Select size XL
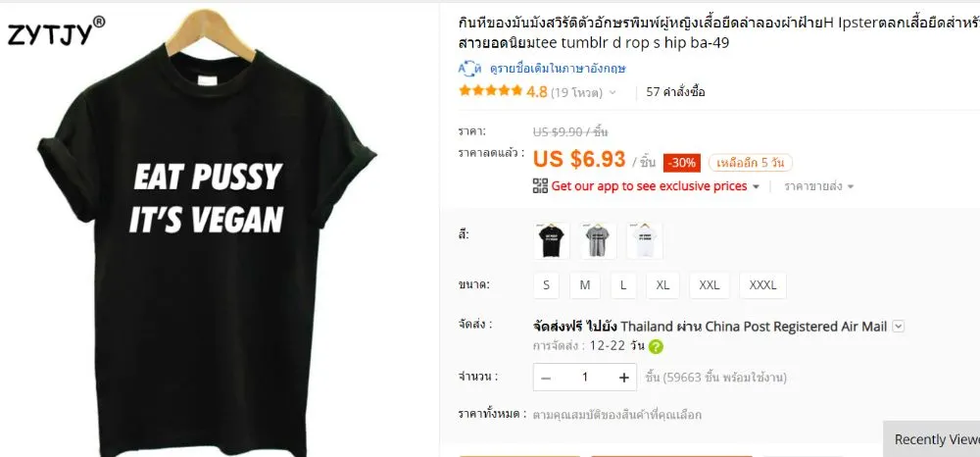 pos(663,285)
